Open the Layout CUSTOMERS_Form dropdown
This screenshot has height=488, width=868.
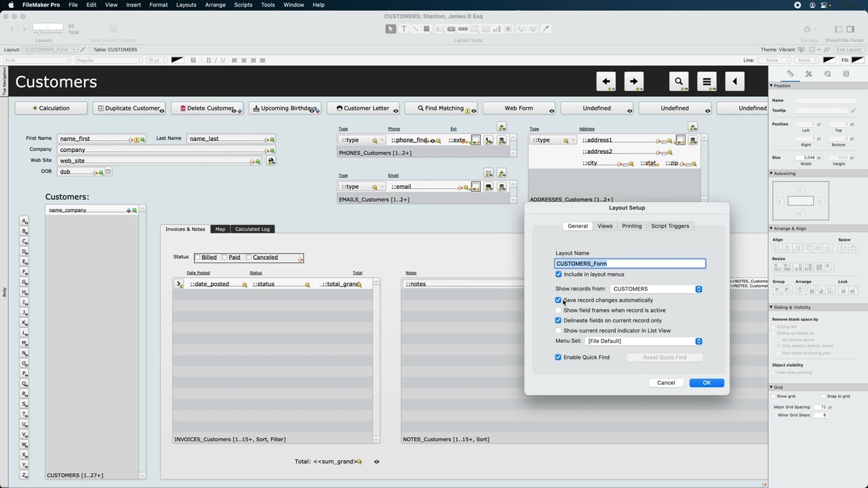(50, 49)
